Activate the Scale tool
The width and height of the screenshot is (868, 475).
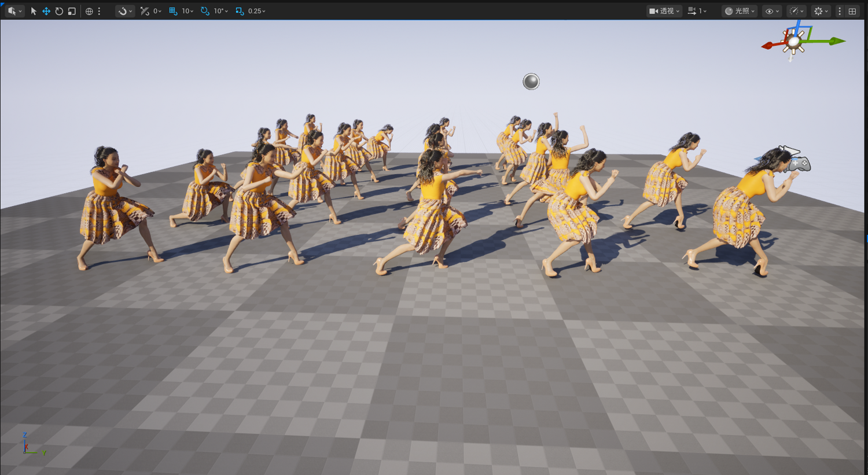tap(72, 11)
